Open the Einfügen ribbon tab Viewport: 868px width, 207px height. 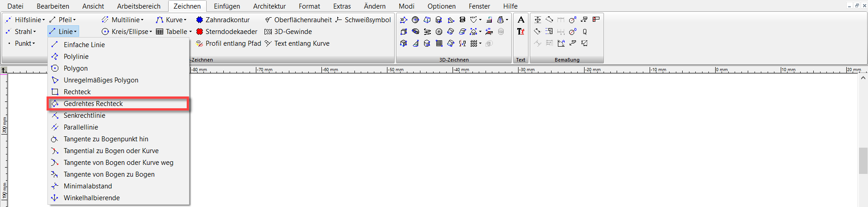pos(227,6)
